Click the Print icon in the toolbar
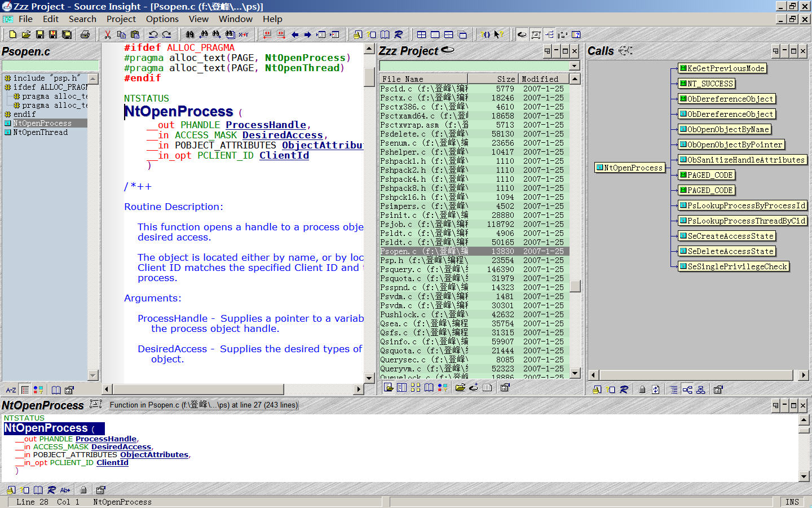812x508 pixels. [85, 35]
